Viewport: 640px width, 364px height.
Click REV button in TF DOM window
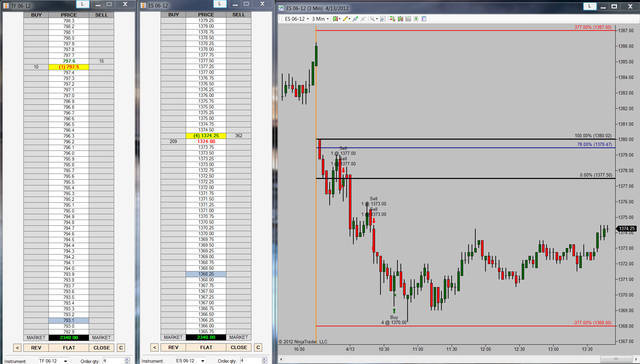pyautogui.click(x=36, y=348)
